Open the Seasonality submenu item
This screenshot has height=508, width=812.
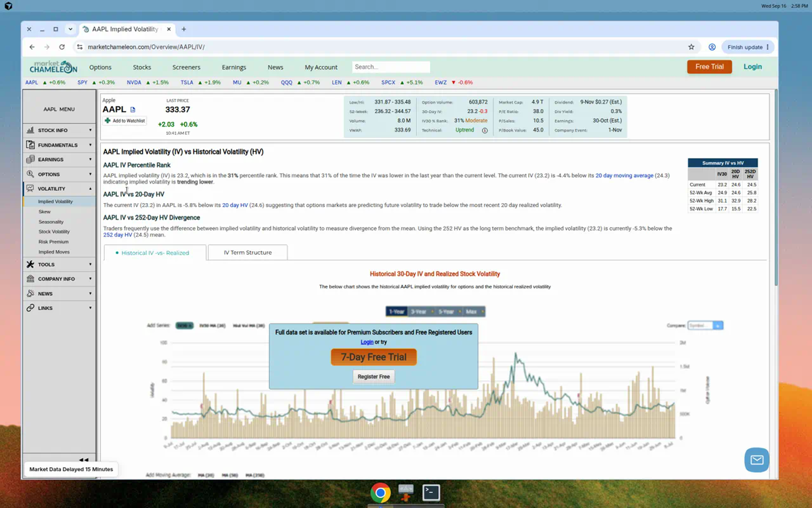pyautogui.click(x=51, y=222)
